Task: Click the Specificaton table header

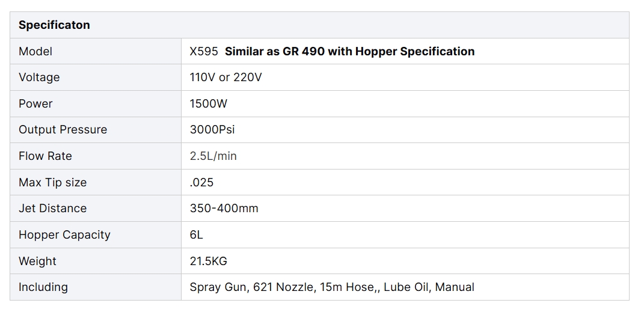Action: (54, 25)
